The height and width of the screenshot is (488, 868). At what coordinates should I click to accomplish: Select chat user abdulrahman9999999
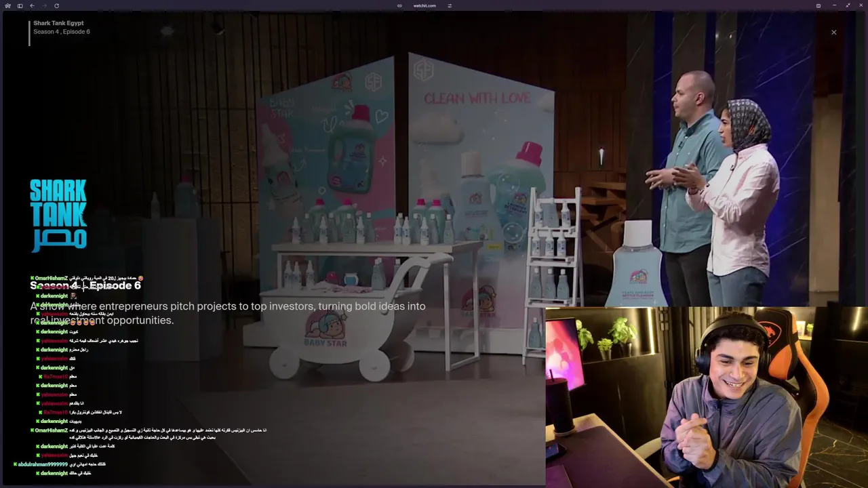(43, 464)
